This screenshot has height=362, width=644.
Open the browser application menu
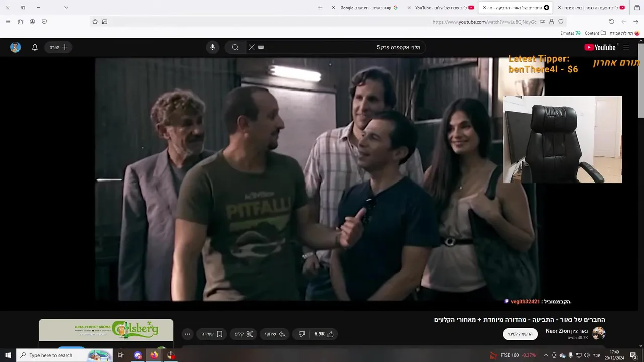tap(8, 22)
